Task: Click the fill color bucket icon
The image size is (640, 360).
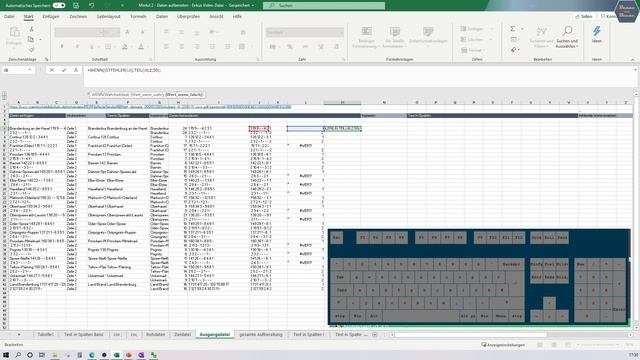Action: coord(125,47)
